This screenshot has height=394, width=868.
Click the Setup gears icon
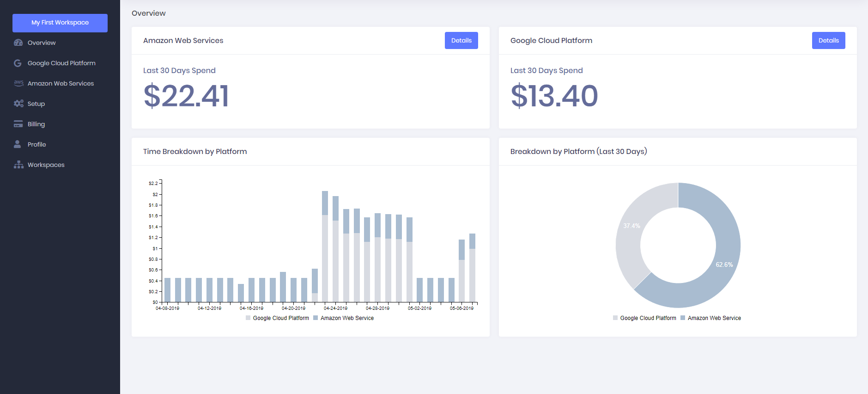[18, 104]
